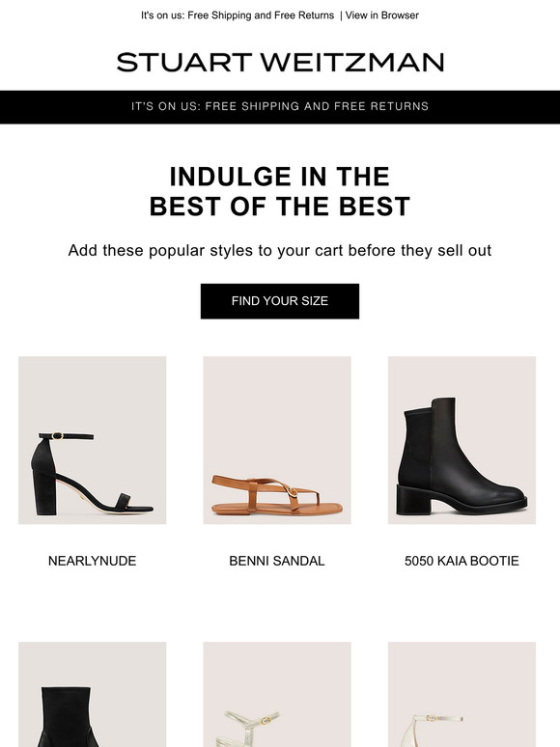Click the NEARLYNUDE product name
Image resolution: width=560 pixels, height=747 pixels.
pyautogui.click(x=93, y=561)
